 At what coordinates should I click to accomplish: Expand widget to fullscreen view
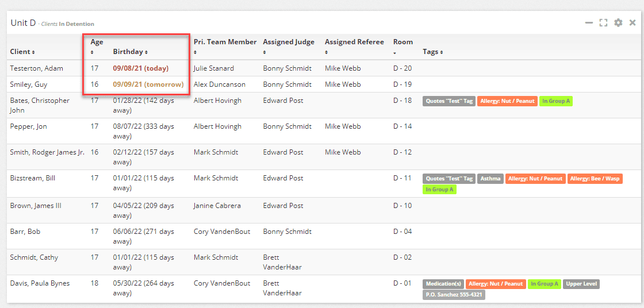click(x=603, y=23)
